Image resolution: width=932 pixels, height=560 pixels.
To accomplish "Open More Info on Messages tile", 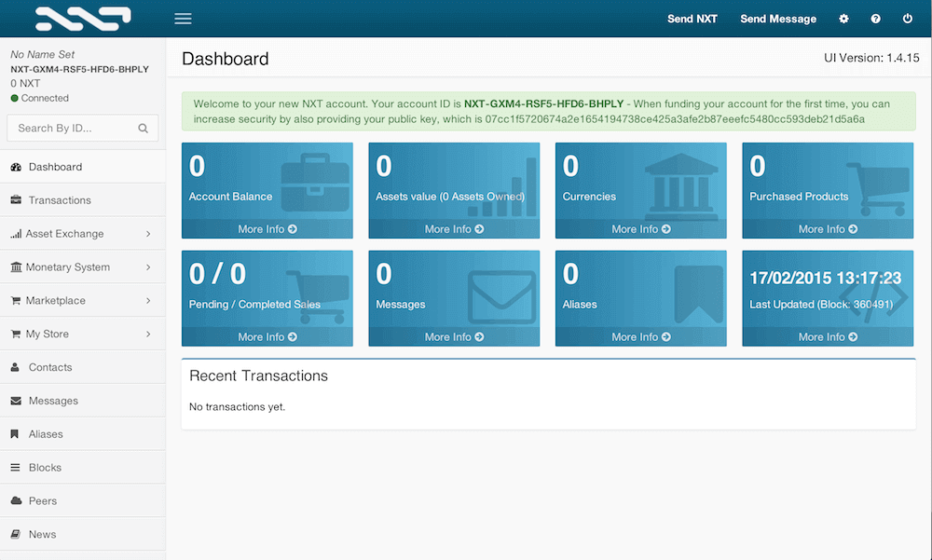I will [454, 336].
